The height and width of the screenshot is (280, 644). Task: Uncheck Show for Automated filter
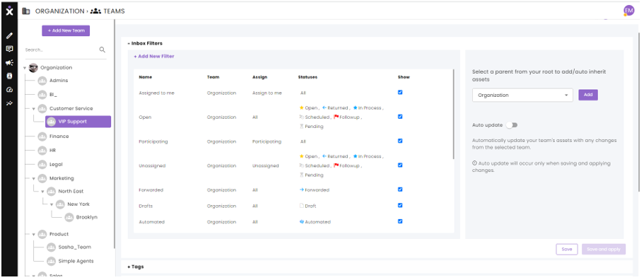400,221
